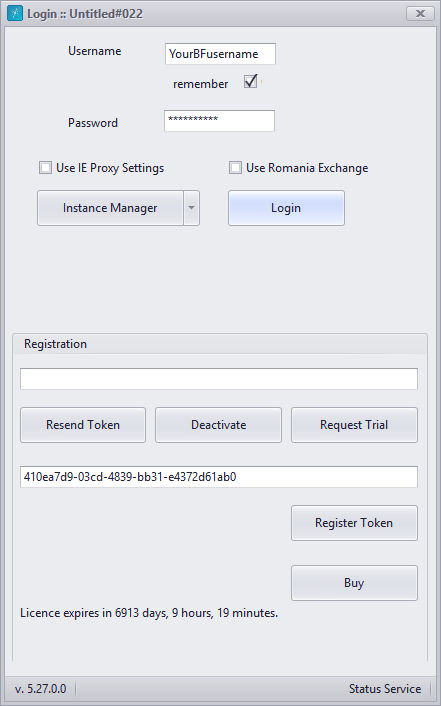Close the Login window

point(420,14)
